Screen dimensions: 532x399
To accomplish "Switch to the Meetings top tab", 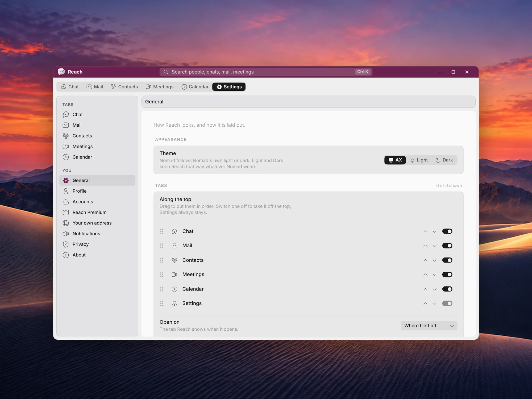I will coord(160,87).
